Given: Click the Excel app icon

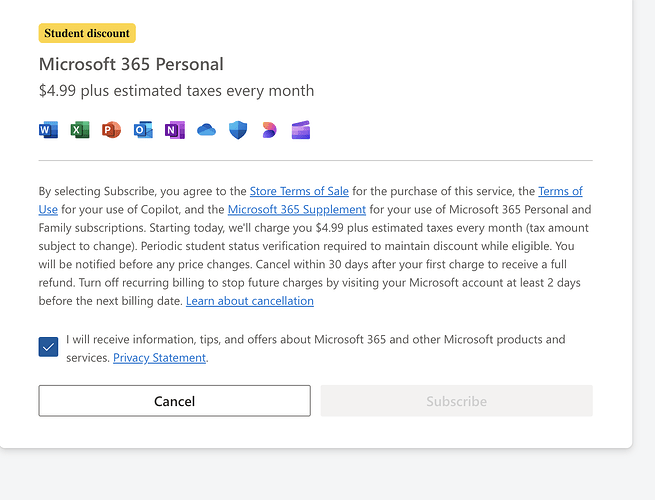Looking at the screenshot, I should (x=80, y=130).
